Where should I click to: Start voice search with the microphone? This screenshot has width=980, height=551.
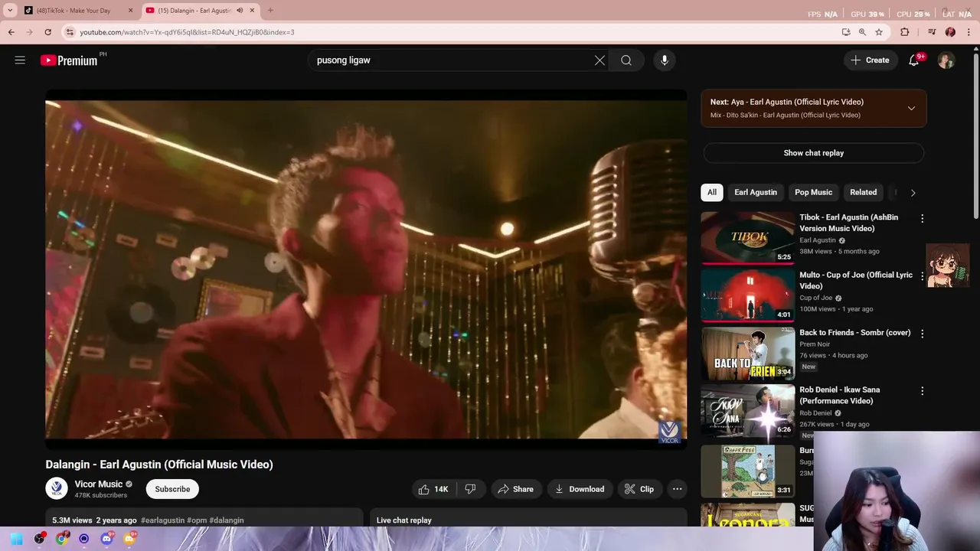tap(665, 60)
